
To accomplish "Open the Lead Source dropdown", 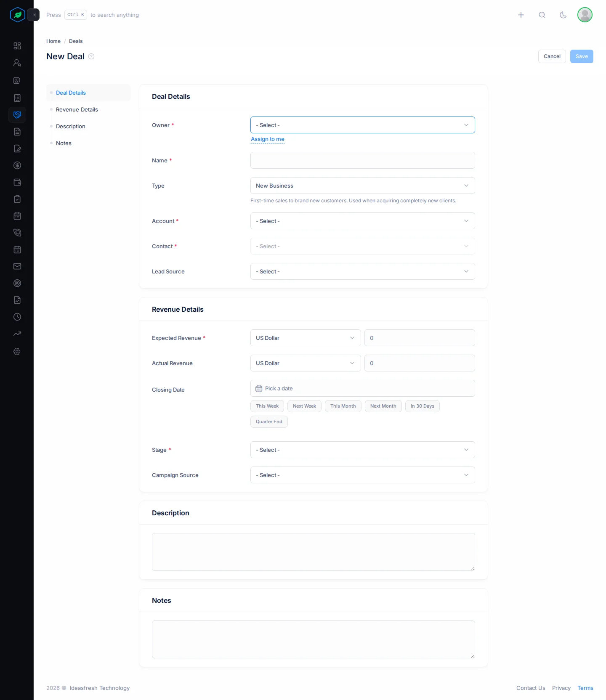I will tap(363, 271).
